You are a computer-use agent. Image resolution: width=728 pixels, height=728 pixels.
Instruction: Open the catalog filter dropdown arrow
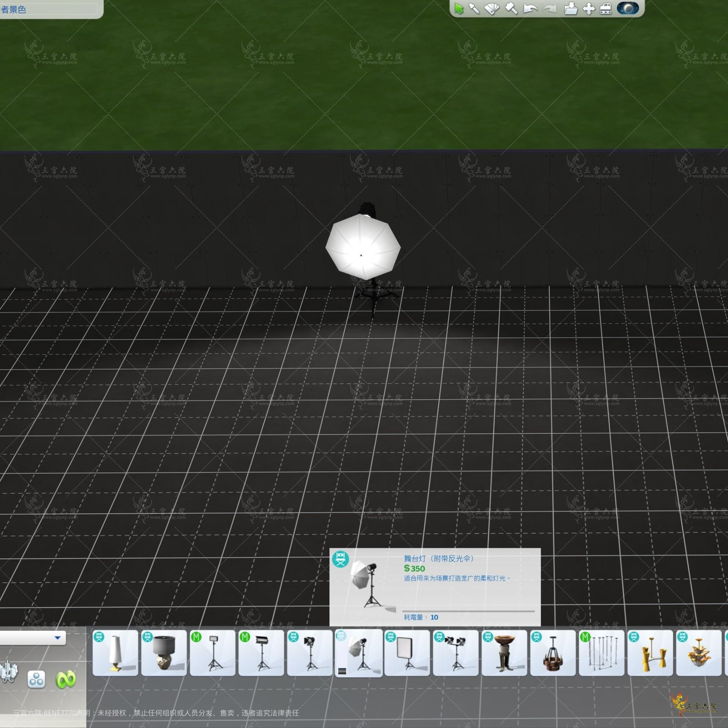(58, 638)
